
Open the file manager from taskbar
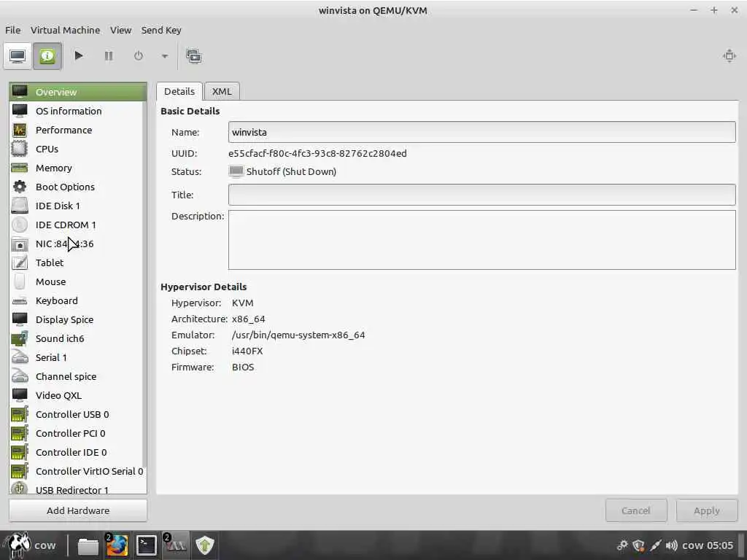pos(88,545)
